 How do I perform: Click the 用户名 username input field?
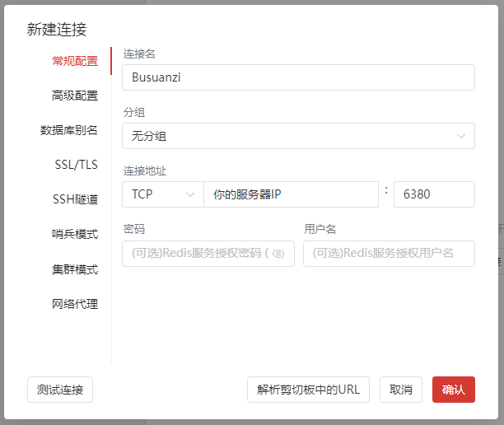(x=389, y=254)
